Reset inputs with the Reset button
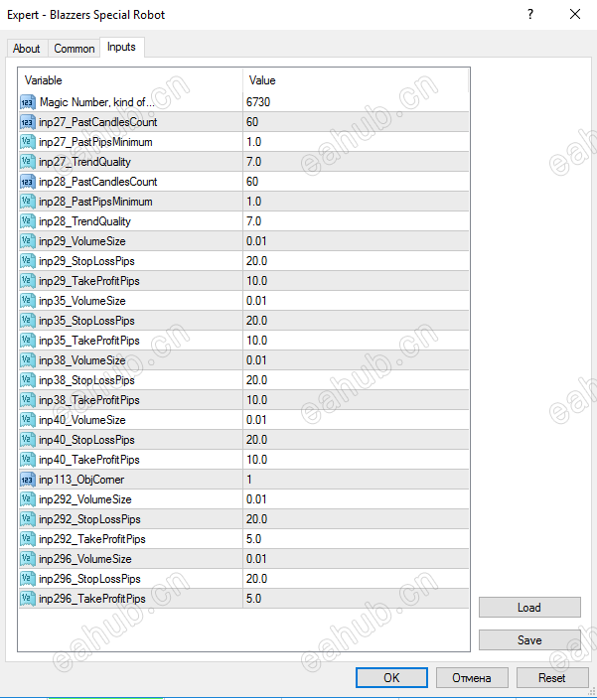The image size is (597, 700). pos(552,678)
